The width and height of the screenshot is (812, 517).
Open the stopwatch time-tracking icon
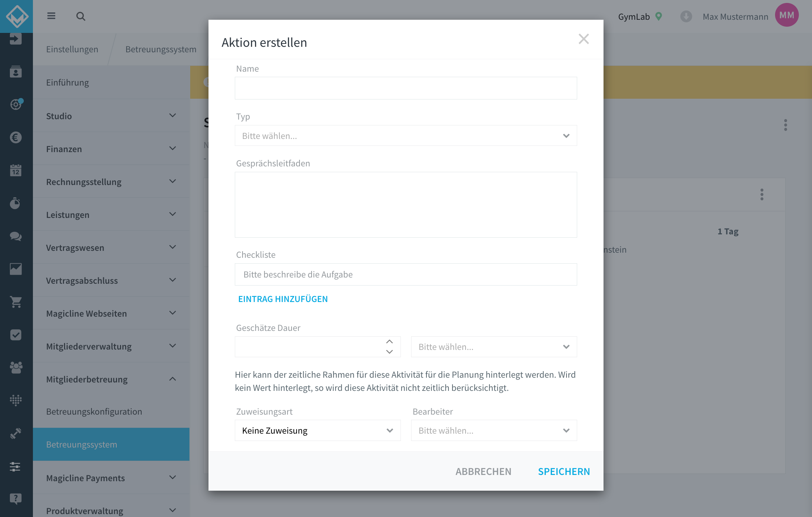coord(16,203)
